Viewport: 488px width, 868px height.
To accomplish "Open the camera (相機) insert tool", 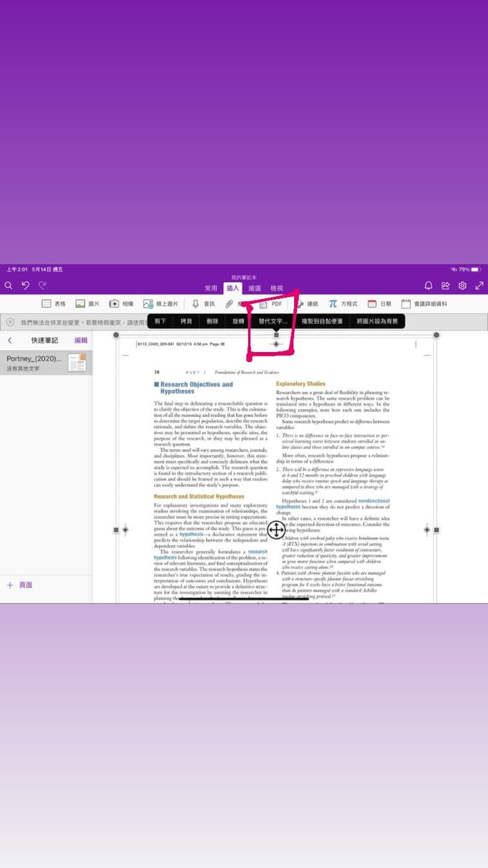I will click(121, 304).
